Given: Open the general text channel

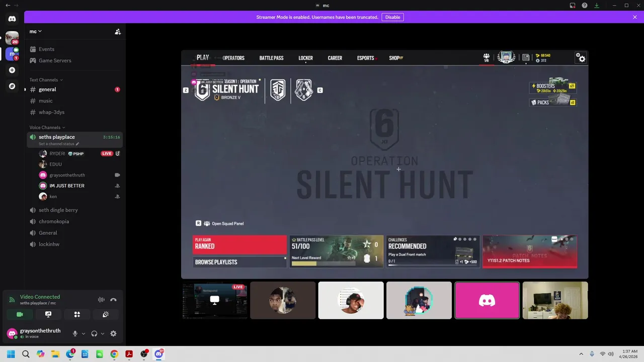Looking at the screenshot, I should click(x=74, y=89).
